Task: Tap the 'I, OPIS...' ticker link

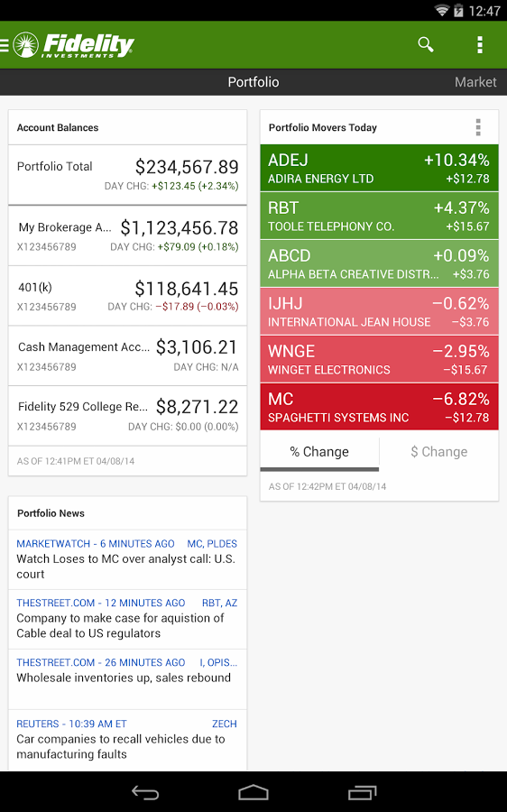Action: [218, 662]
